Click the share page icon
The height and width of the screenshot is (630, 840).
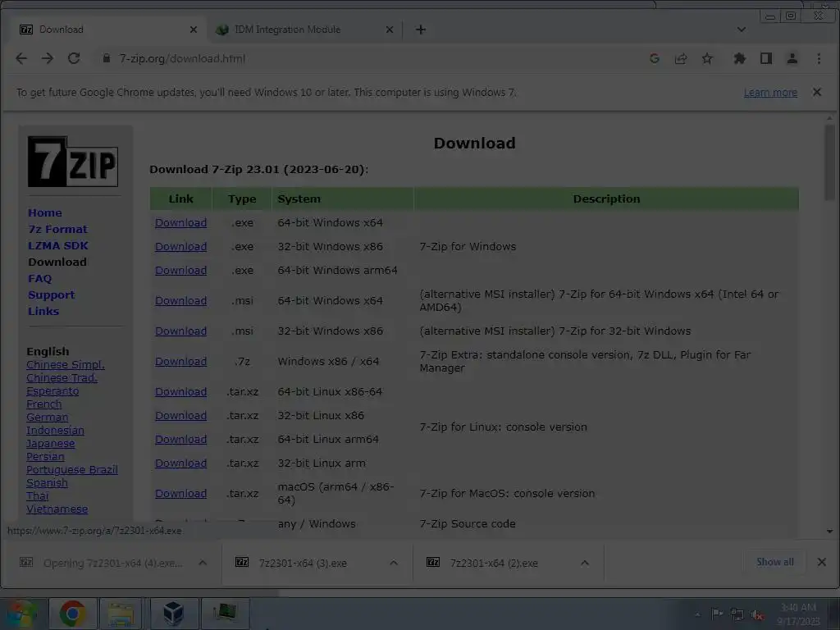[x=681, y=58]
